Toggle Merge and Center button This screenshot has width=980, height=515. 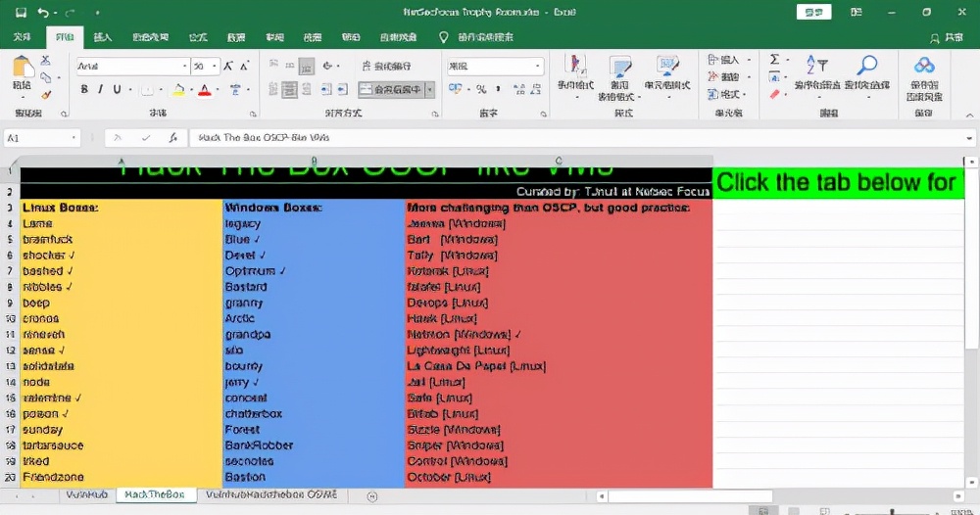(391, 90)
